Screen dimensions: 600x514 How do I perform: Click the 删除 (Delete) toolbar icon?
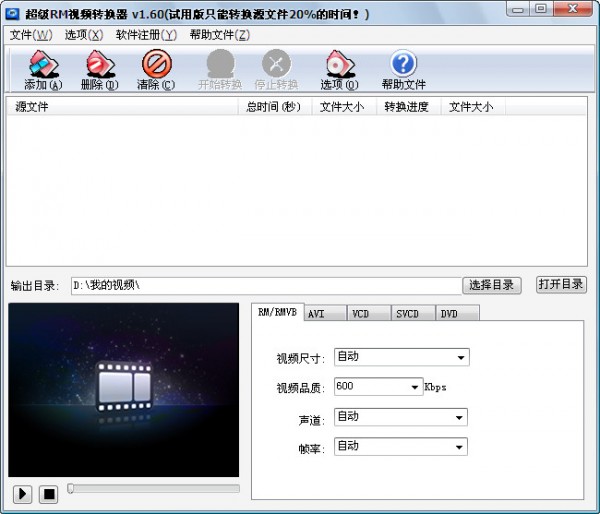[98, 65]
